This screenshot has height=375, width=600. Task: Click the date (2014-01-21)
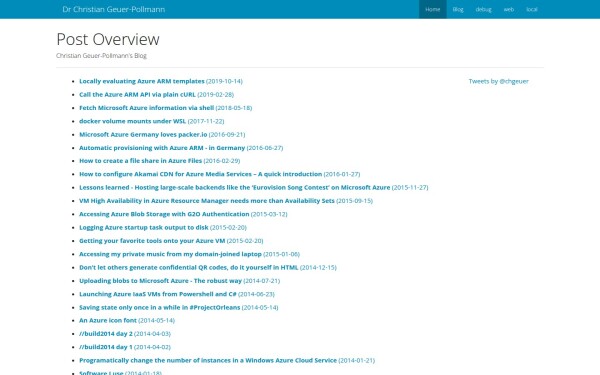coord(357,360)
